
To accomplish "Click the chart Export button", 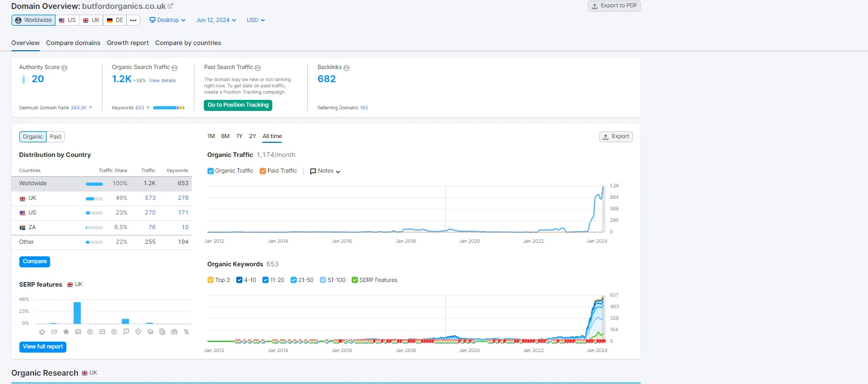I will tap(616, 137).
